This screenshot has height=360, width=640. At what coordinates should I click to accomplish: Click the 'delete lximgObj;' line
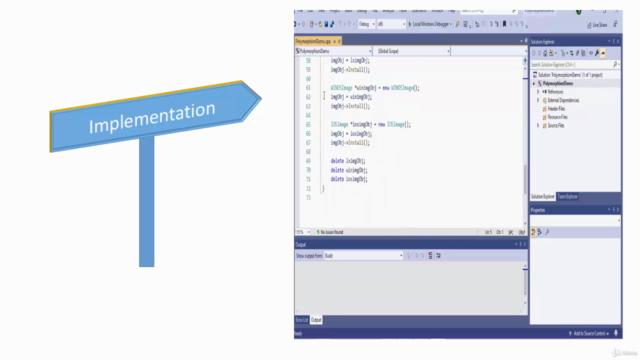click(348, 161)
